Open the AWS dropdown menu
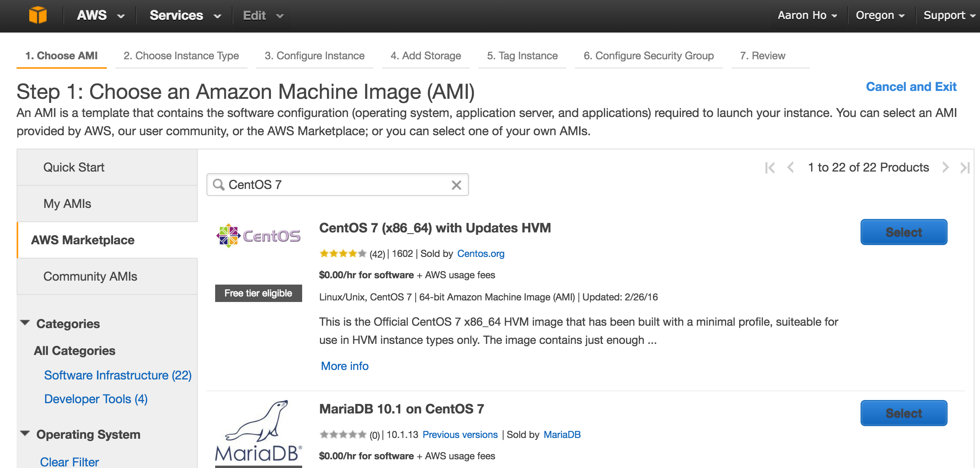The height and width of the screenshot is (468, 980). (101, 15)
